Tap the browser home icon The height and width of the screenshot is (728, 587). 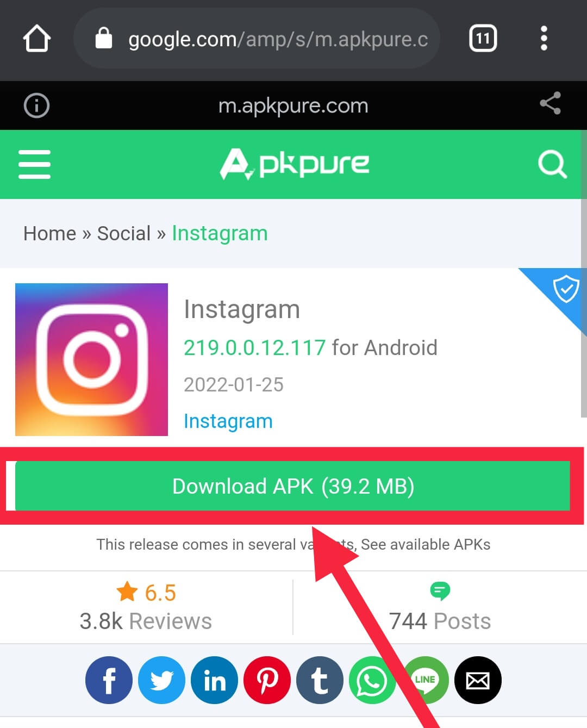coord(37,39)
